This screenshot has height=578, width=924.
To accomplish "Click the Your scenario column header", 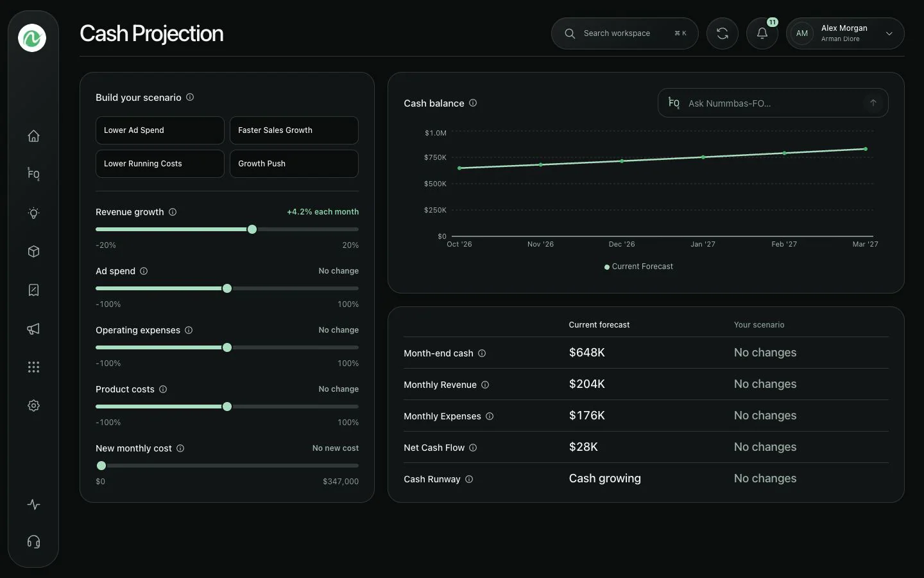I will tap(759, 325).
